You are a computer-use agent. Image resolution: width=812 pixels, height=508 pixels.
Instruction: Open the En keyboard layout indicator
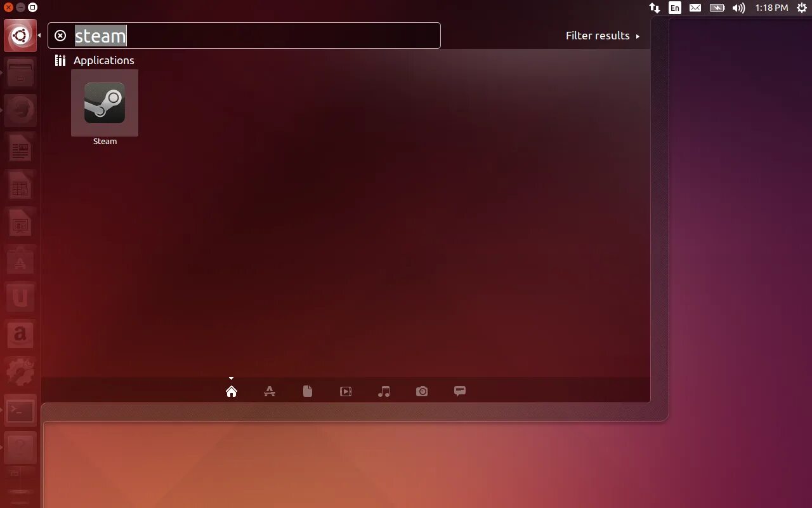[675, 8]
